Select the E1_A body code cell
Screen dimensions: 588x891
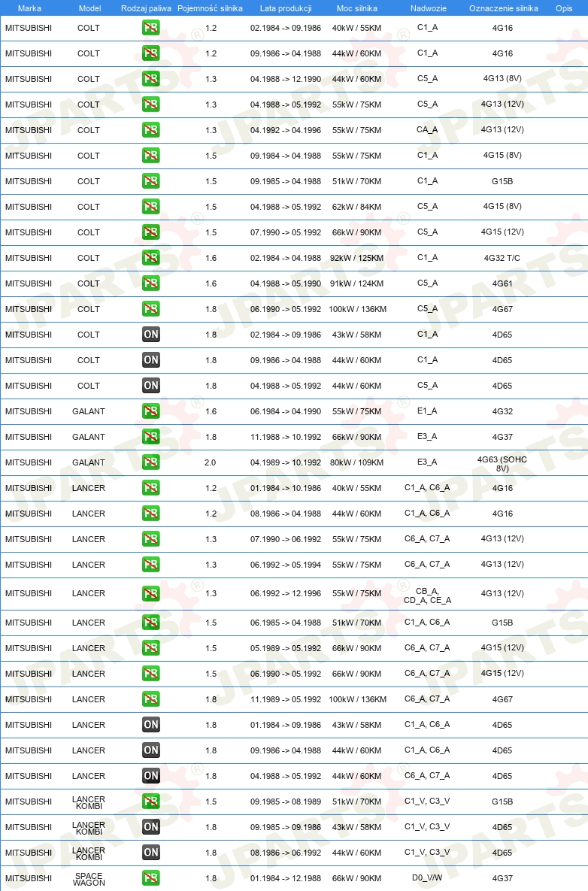coord(427,411)
